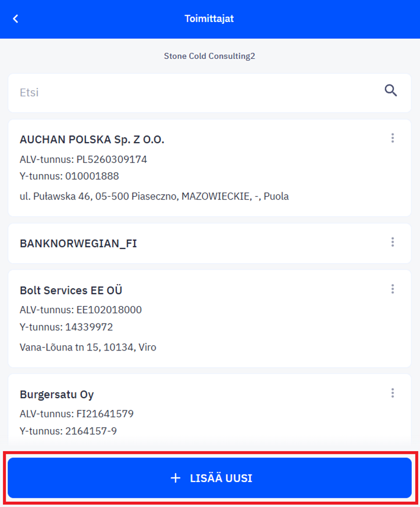Click Bolt's Y-tunnus 14339972 line
Screen dimensions: 420x507
pos(66,327)
